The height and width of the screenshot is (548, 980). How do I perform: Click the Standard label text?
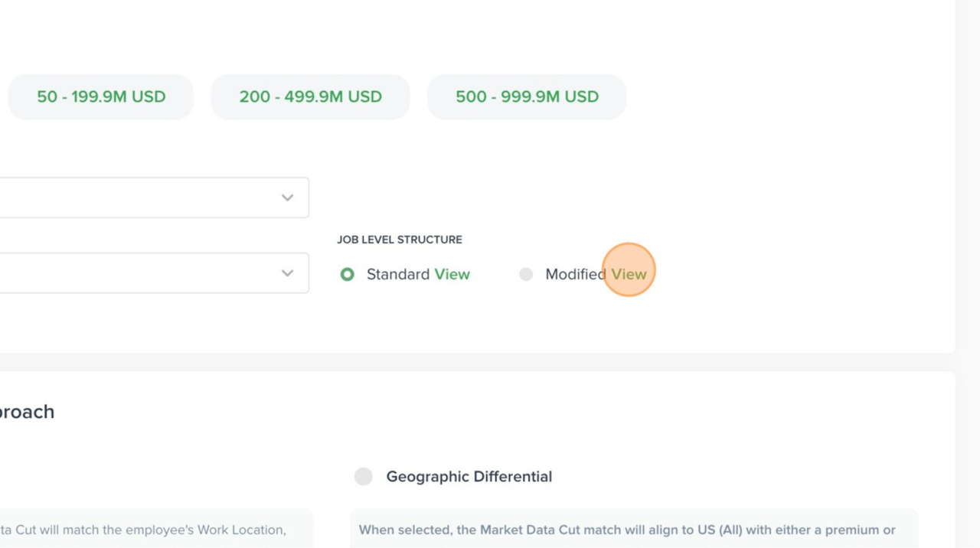pyautogui.click(x=398, y=274)
